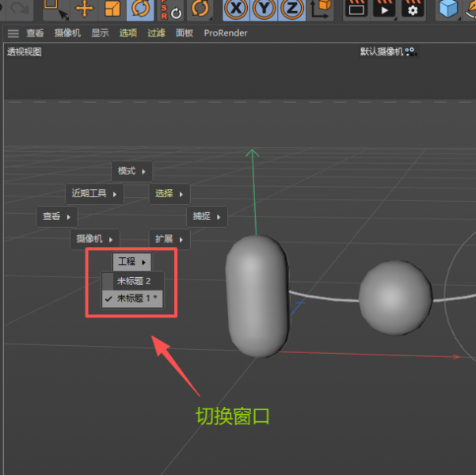Viewport: 476px width, 475px height.
Task: Open the 摄像机 menu in viewport menubar
Action: [67, 33]
